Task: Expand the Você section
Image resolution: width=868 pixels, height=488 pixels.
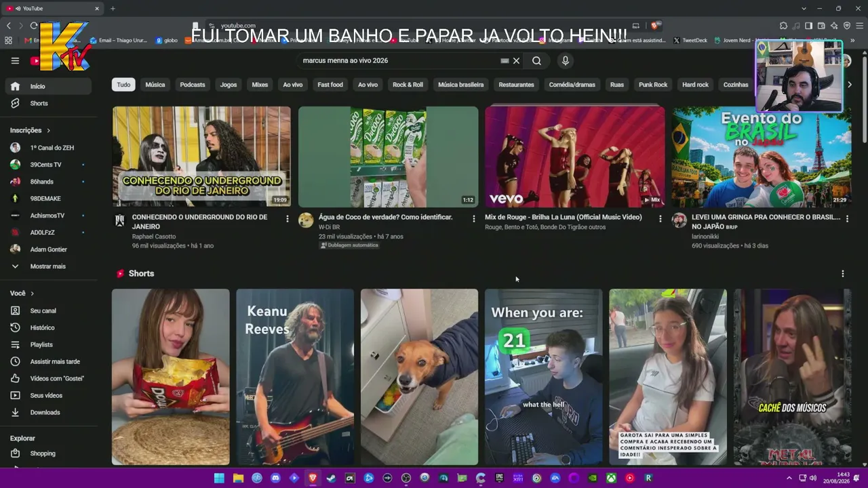Action: [22, 293]
